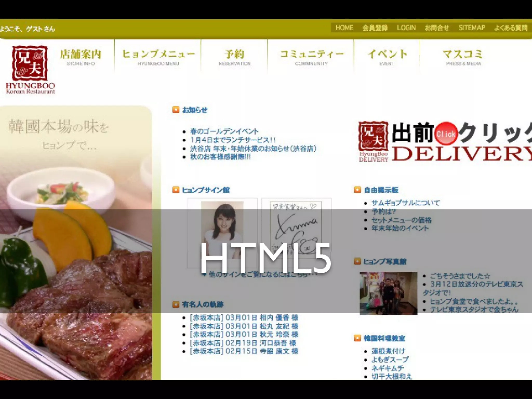This screenshot has width=532, height=399.
Task: Click the orange icon beside 有名人の軌跡
Action: click(x=176, y=304)
